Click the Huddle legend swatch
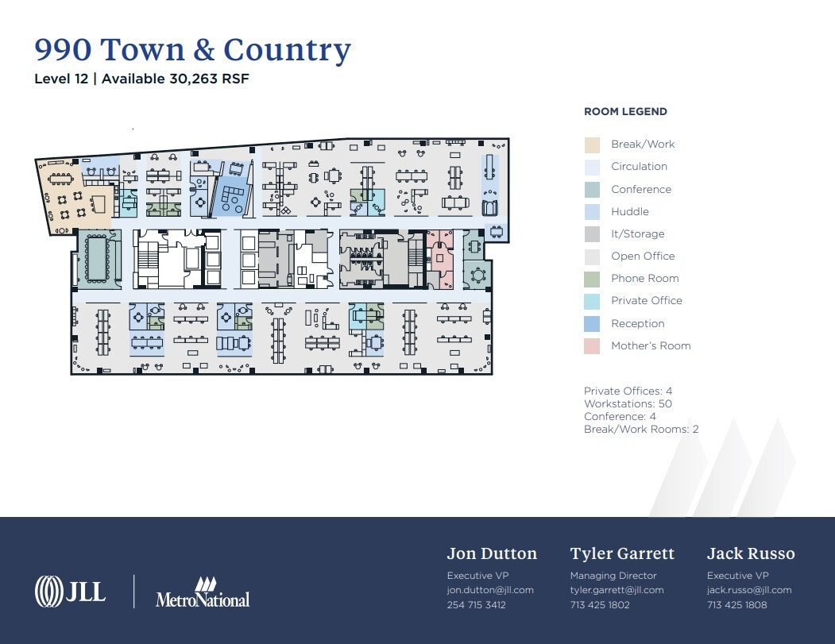The width and height of the screenshot is (835, 644). 591,211
